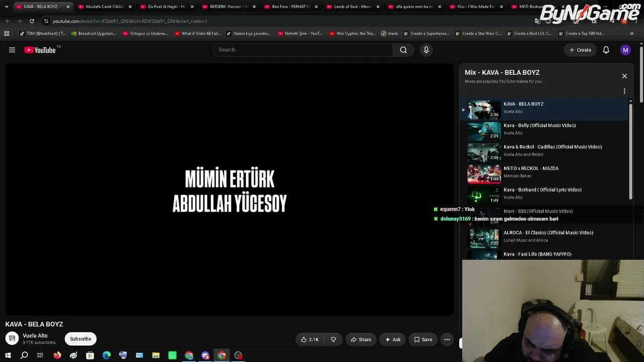The height and width of the screenshot is (362, 644).
Task: Click the Share button
Action: (x=361, y=339)
